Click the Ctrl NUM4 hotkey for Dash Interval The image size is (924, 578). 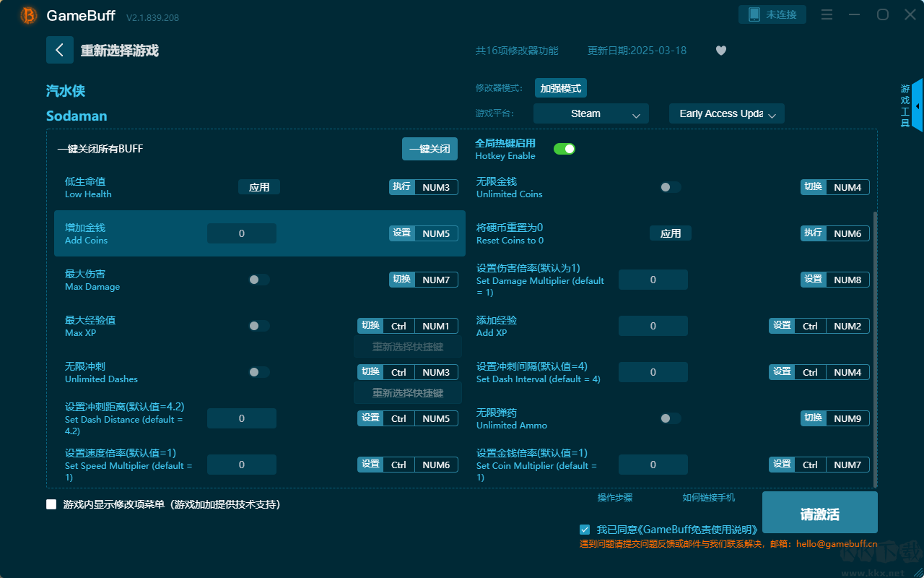(x=832, y=372)
